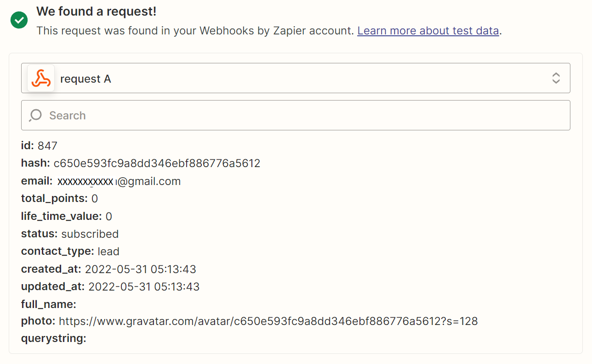The width and height of the screenshot is (592, 364).
Task: Select the email field row
Action: pyautogui.click(x=101, y=181)
